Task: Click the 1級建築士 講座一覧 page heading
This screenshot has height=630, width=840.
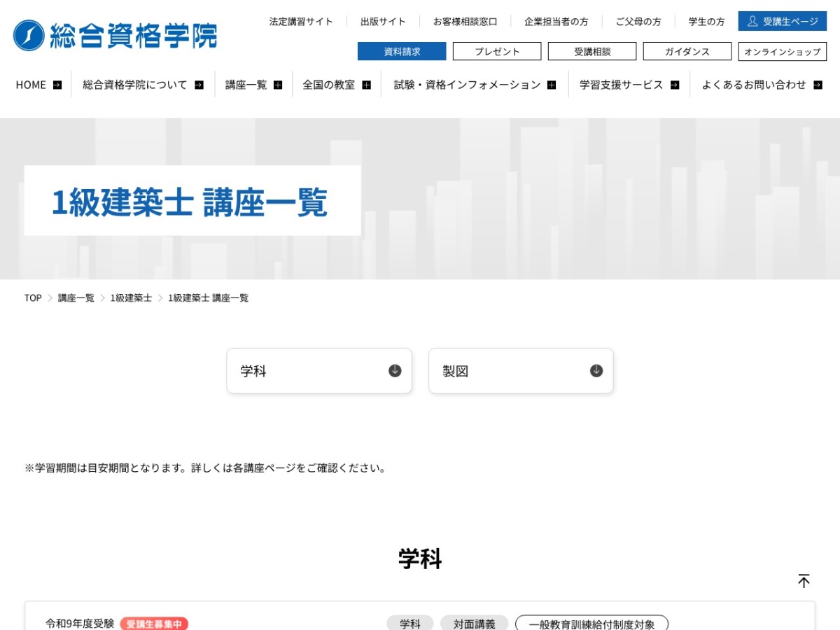Action: click(190, 203)
